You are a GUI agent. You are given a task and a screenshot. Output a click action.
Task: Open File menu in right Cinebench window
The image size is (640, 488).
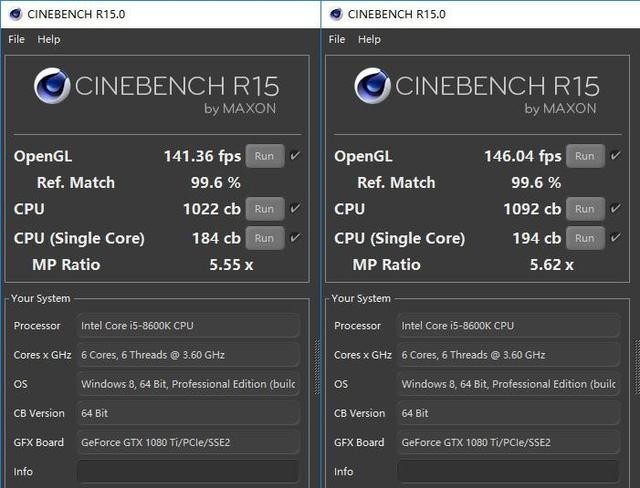pos(337,39)
